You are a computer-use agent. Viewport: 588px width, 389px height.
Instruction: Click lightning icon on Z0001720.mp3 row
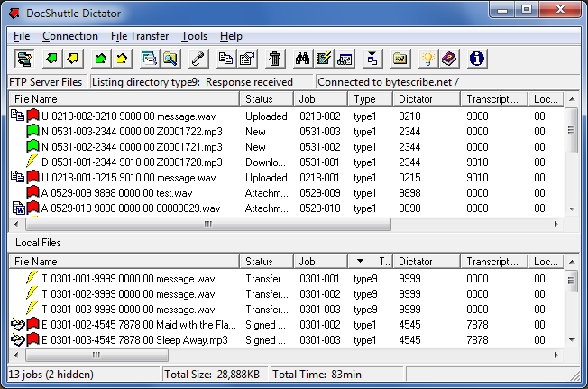coord(32,162)
